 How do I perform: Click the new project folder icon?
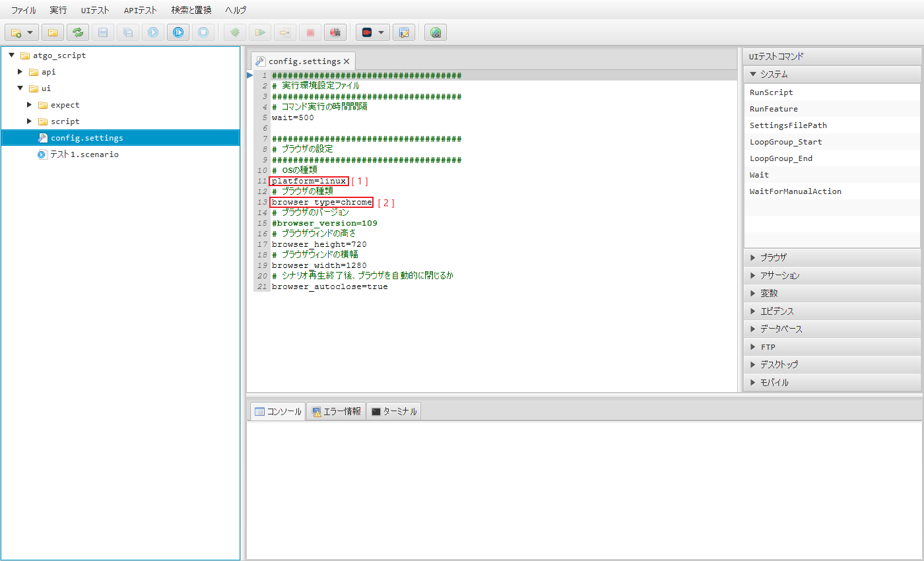[16, 32]
